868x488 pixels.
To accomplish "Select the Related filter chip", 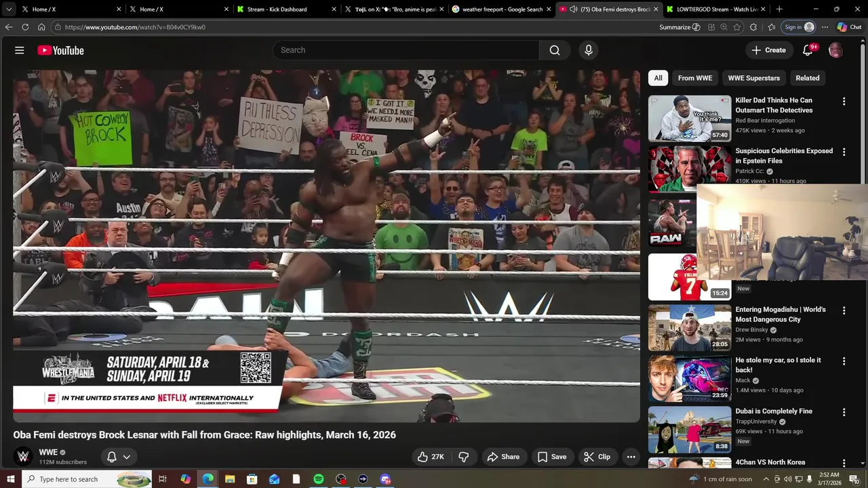I will pyautogui.click(x=808, y=78).
